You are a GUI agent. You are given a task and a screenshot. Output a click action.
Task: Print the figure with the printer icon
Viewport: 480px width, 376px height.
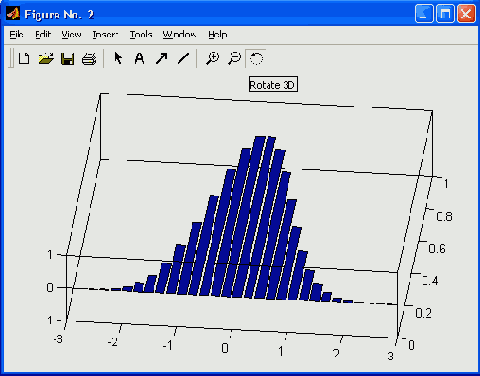(x=89, y=59)
